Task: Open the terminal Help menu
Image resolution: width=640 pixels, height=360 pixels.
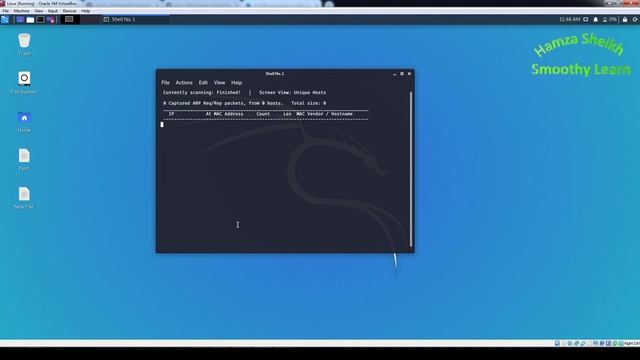Action: coord(237,82)
